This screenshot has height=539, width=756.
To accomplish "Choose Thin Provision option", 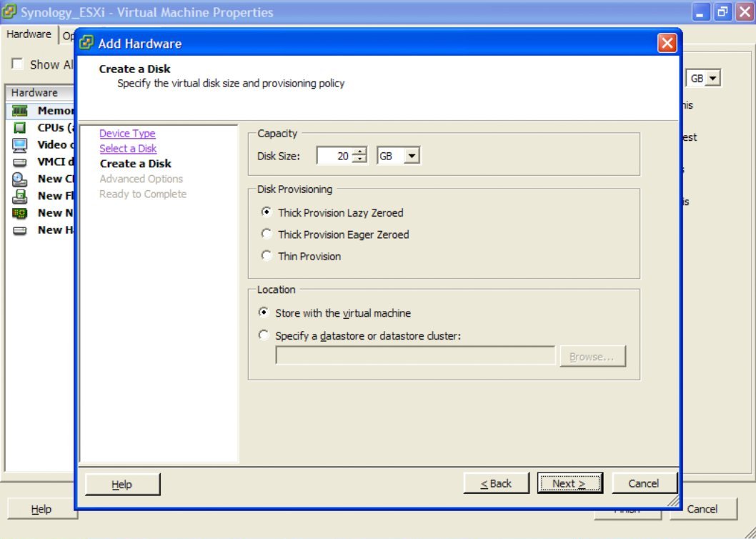I will (266, 256).
